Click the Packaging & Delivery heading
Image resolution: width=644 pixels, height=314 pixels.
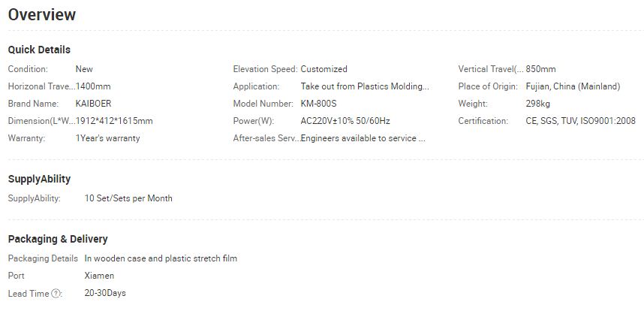[58, 239]
